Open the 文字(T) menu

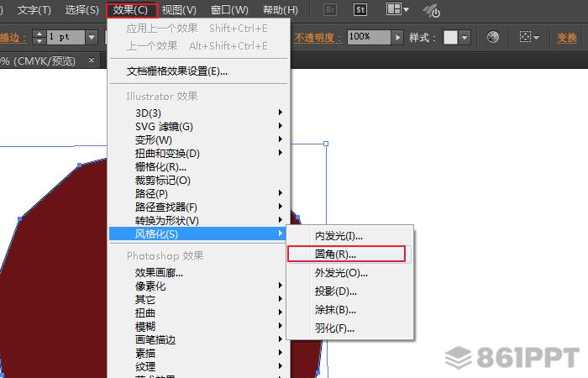34,10
